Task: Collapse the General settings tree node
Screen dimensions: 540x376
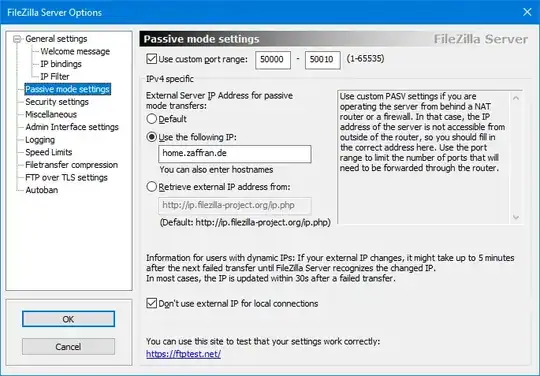Action: coord(17,39)
